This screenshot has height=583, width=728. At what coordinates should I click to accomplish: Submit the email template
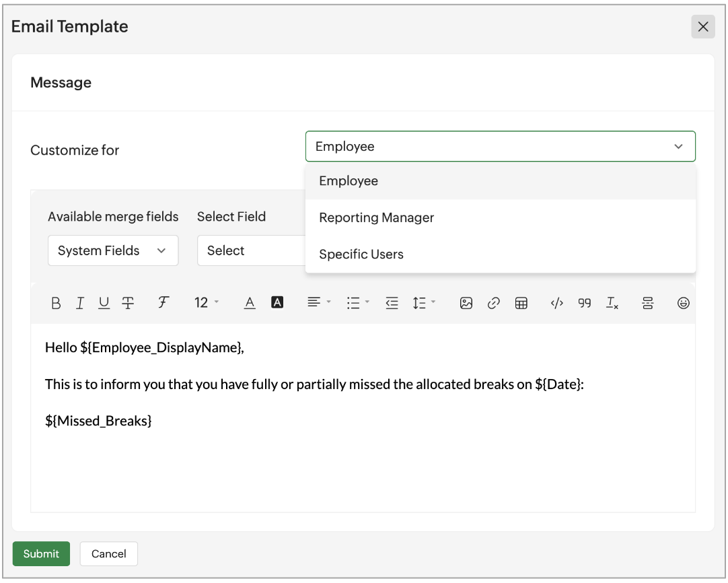coord(41,554)
